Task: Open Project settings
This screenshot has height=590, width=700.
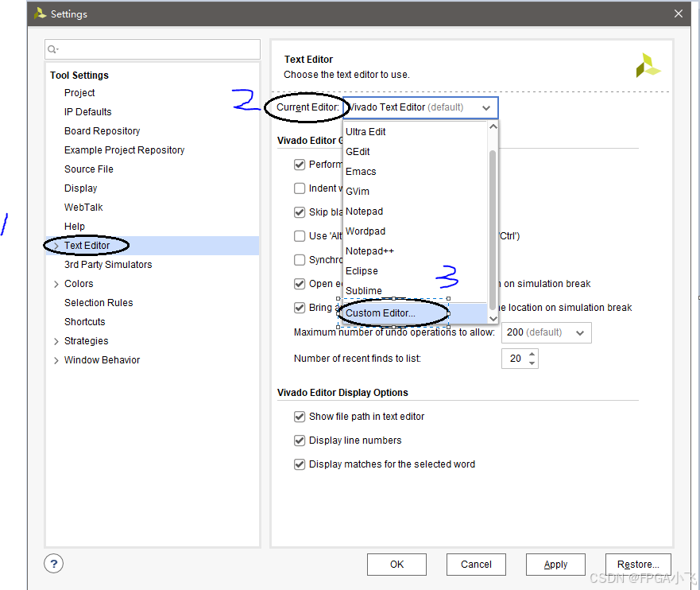Action: (79, 93)
